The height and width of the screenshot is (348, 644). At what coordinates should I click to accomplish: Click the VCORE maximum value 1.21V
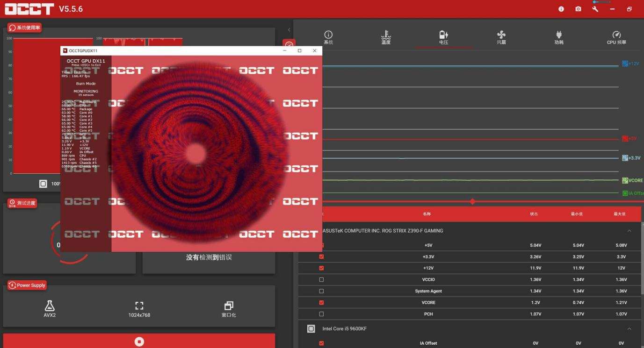pyautogui.click(x=621, y=303)
